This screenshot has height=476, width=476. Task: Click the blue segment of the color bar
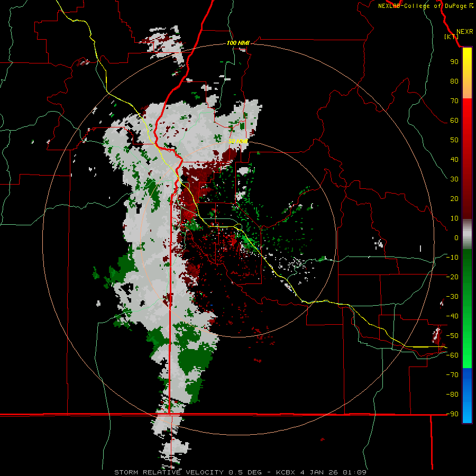(x=467, y=396)
